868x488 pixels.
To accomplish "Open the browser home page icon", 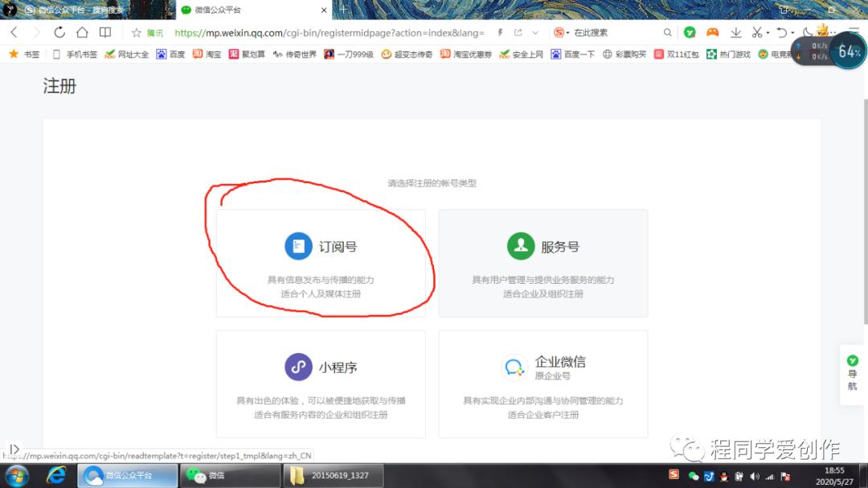I will coord(80,32).
